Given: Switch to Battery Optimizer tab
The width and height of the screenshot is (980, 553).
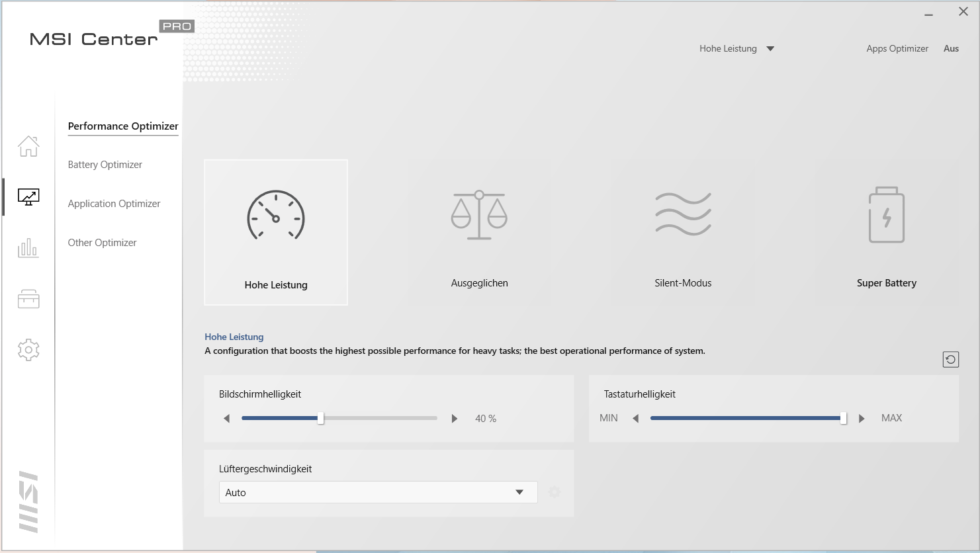Looking at the screenshot, I should [x=105, y=165].
